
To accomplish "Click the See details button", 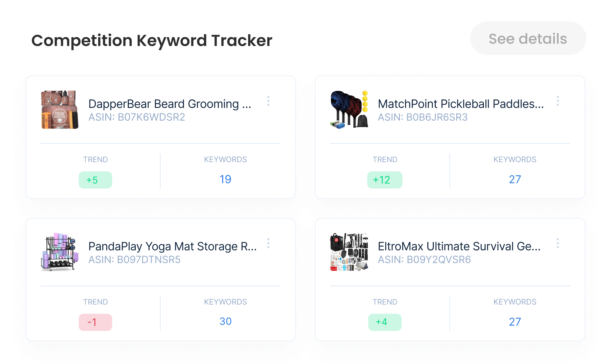I will [x=528, y=38].
